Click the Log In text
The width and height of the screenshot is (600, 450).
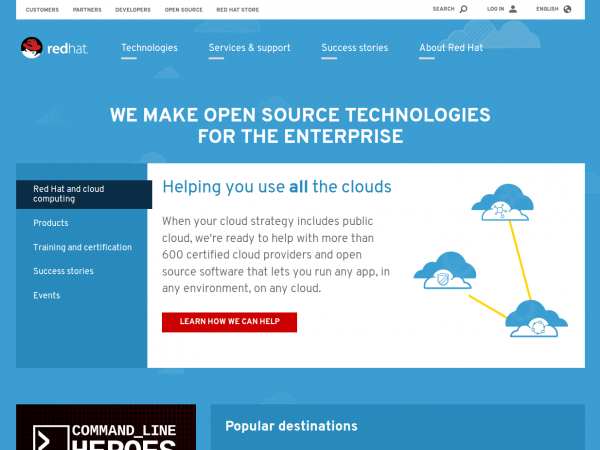tap(496, 9)
